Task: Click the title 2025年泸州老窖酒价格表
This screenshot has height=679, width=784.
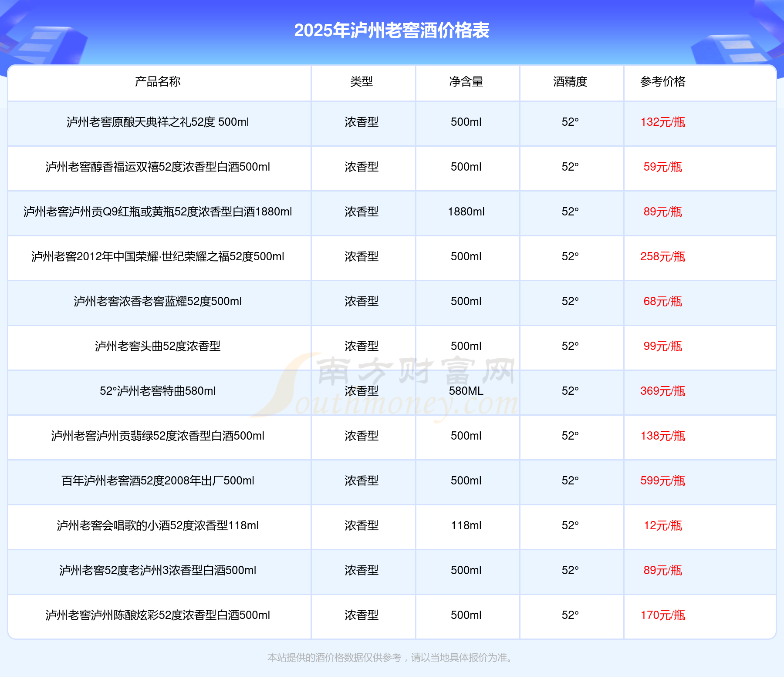Action: (392, 30)
